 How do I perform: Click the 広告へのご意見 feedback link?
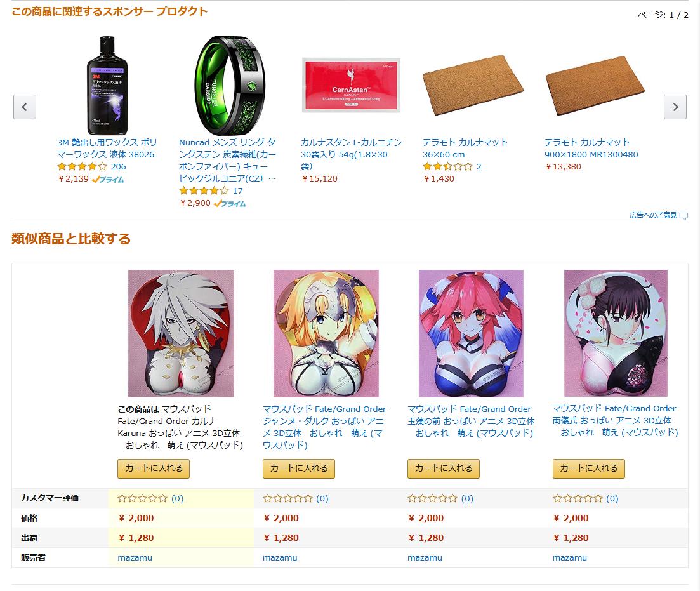653,215
